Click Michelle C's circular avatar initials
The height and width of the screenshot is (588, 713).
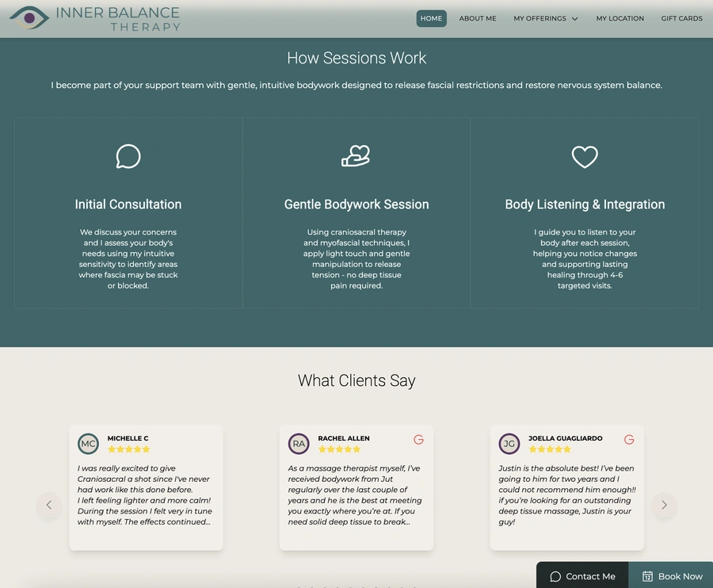(x=88, y=444)
